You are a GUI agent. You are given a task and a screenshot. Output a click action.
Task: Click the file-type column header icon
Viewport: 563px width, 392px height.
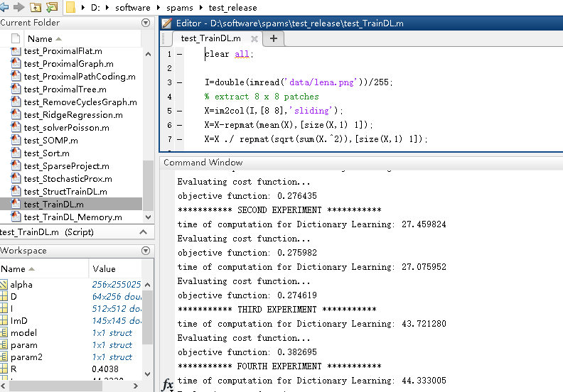[16, 38]
